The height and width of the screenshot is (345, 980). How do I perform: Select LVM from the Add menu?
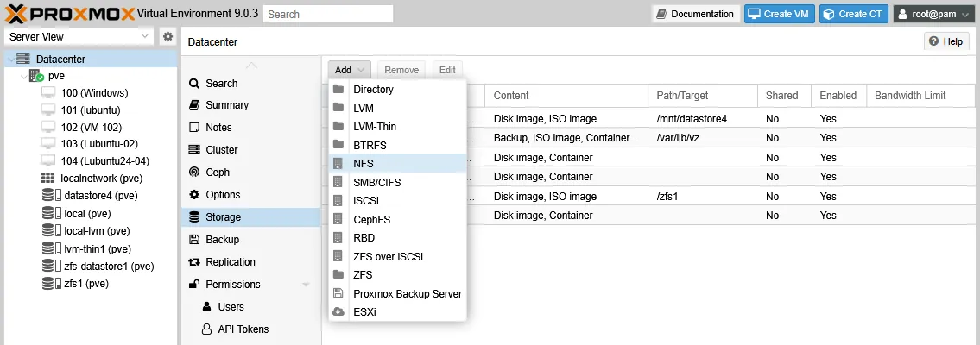click(x=397, y=108)
